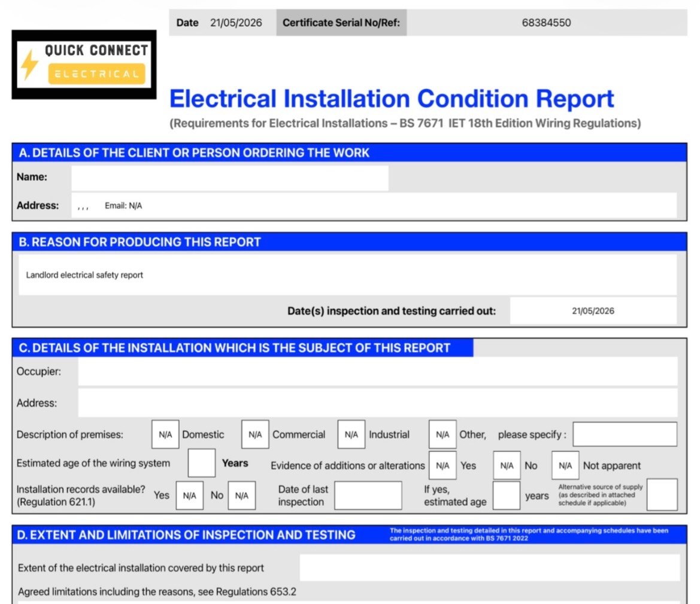Toggle No for evidence of additions or alterations
Screen dimensions: 700x604
[x=507, y=466]
